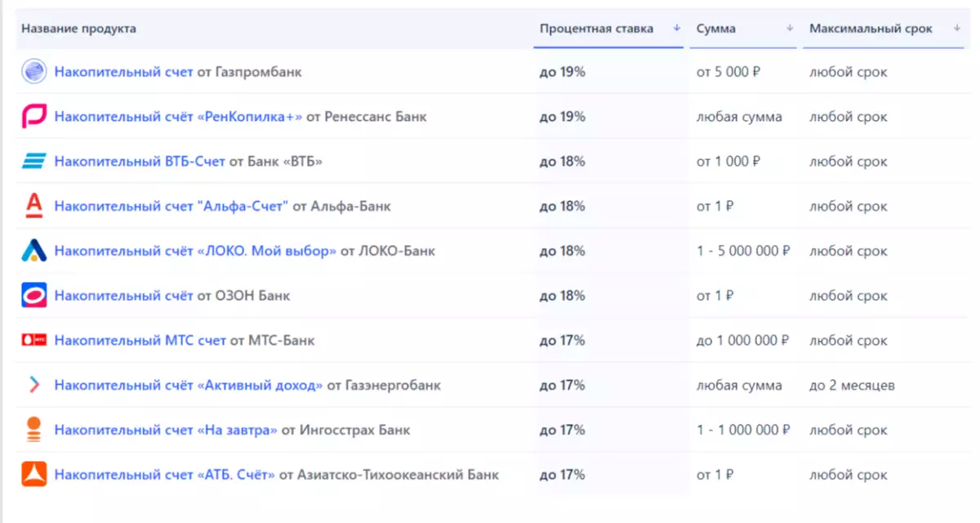
Task: Select the «до 18%» rate for ОЗОН Банк
Action: [x=563, y=296]
